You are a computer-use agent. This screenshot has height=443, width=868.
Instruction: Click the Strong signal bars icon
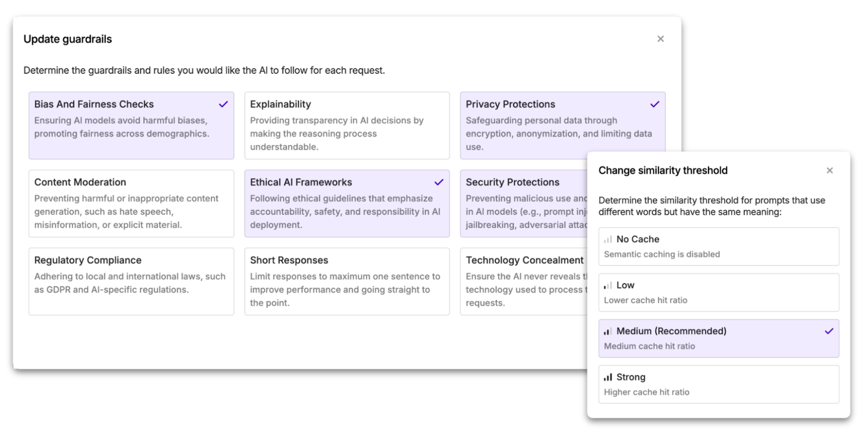(608, 377)
